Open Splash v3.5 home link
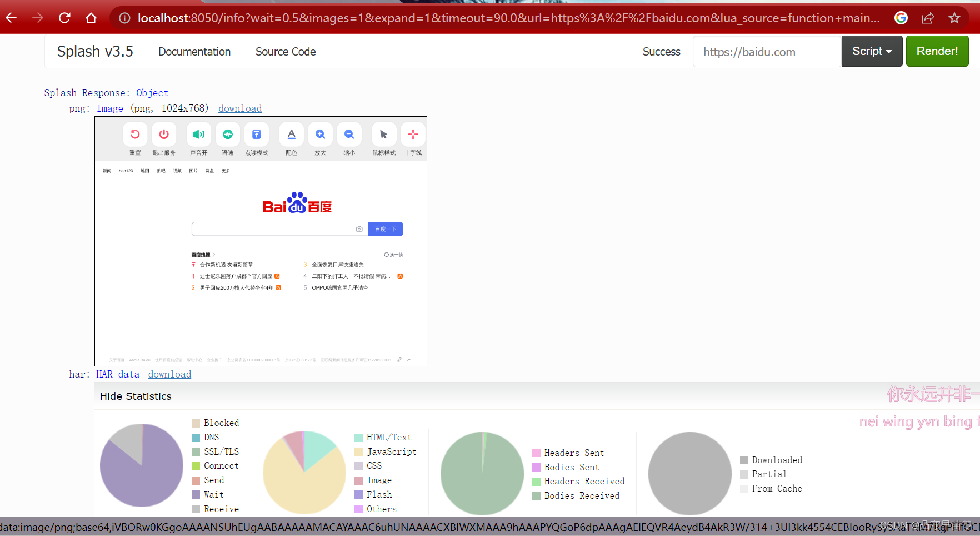 click(95, 51)
